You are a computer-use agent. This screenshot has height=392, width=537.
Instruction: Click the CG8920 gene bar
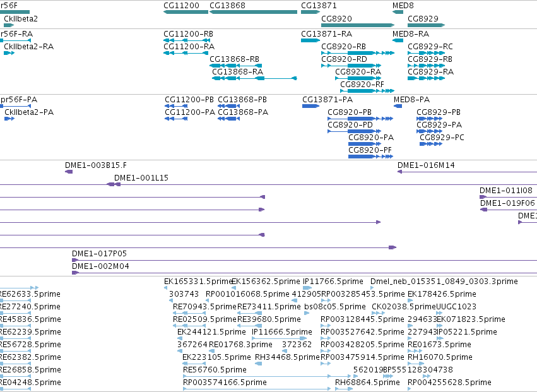[x=358, y=25]
